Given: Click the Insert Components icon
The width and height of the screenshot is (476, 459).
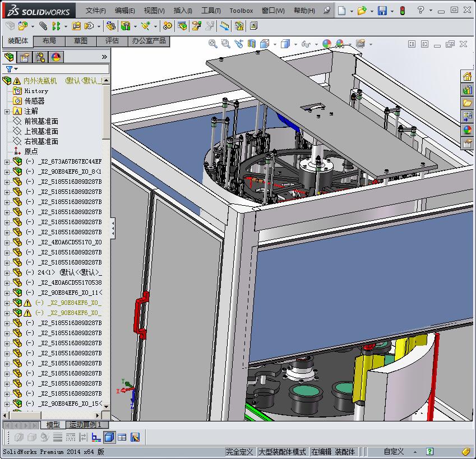Looking at the screenshot, I should (23, 26).
